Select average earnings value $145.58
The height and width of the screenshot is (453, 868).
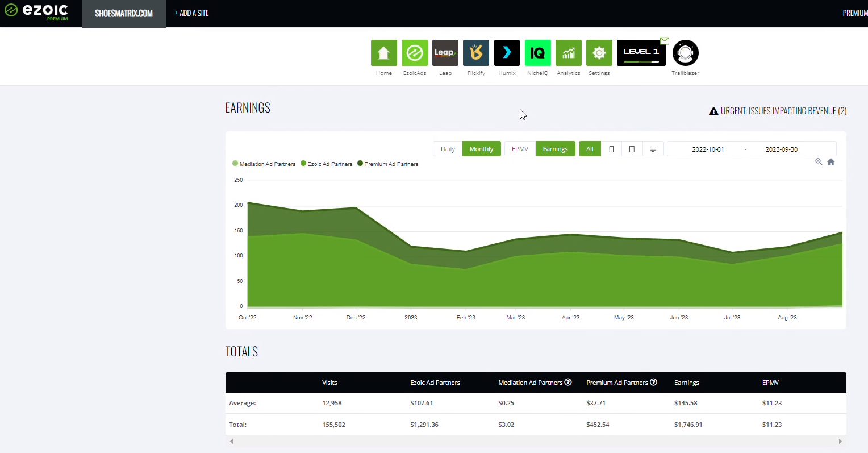pyautogui.click(x=686, y=403)
